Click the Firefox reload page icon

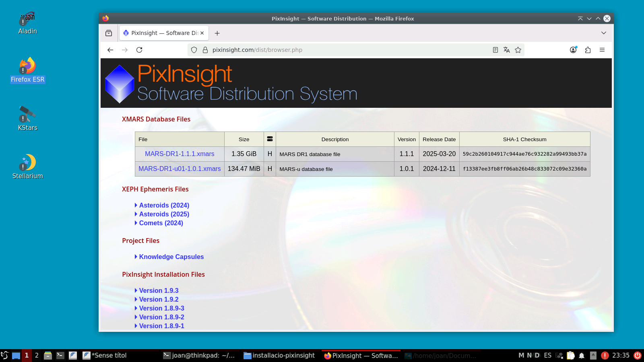click(139, 50)
